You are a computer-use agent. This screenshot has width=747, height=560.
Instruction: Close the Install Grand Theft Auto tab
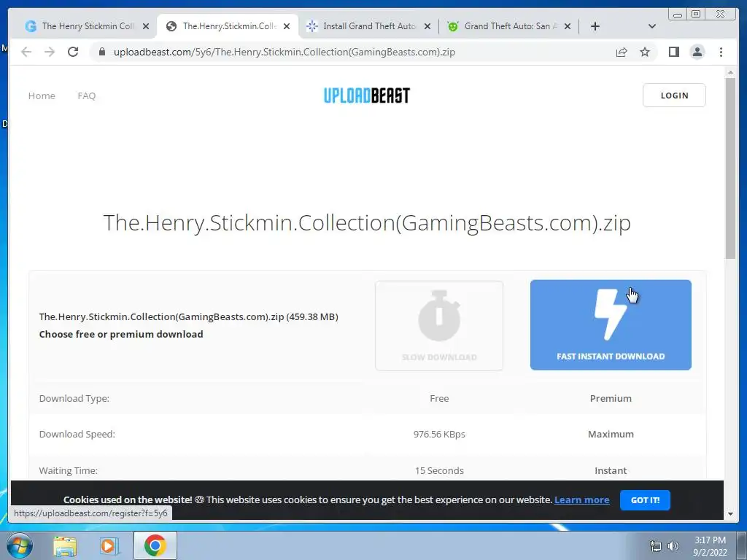[427, 26]
